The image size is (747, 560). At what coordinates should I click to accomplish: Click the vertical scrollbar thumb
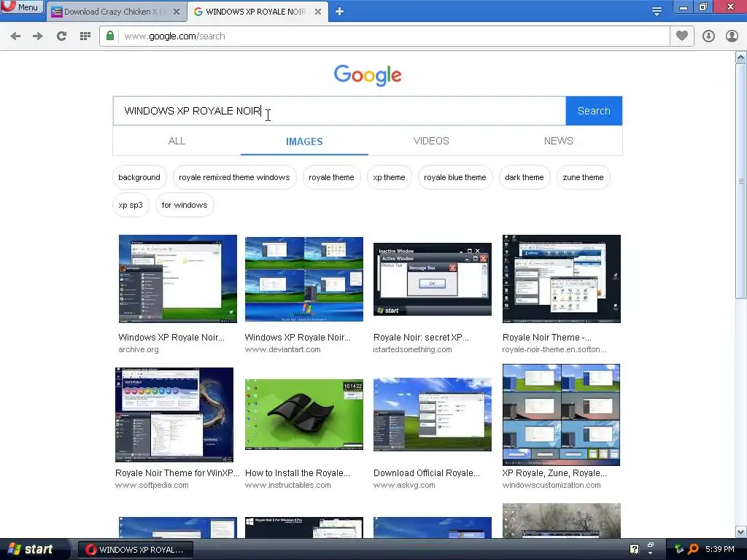741,181
